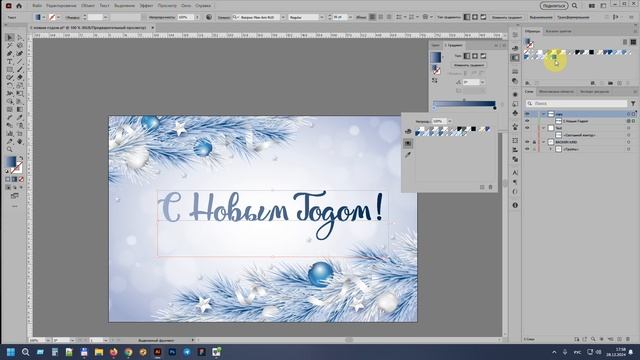The height and width of the screenshot is (360, 640).
Task: Open the Трансформирование link
Action: pyautogui.click(x=573, y=18)
